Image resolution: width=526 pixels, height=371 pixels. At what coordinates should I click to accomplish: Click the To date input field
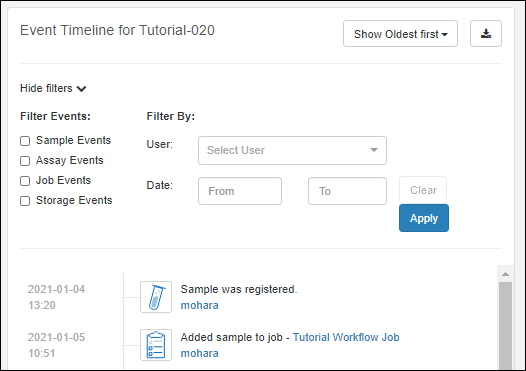point(347,191)
